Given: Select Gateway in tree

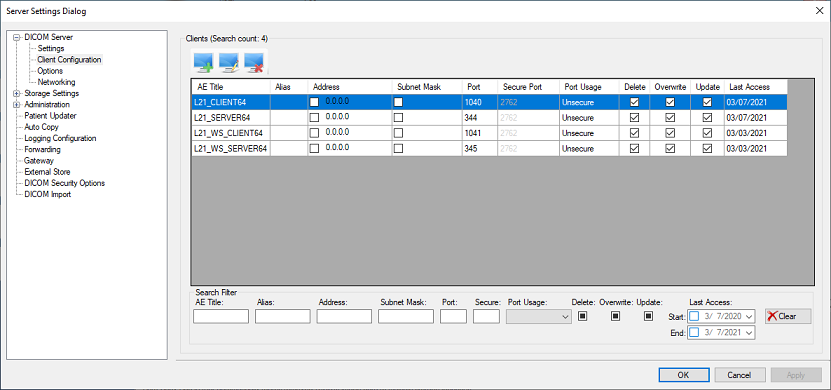Looking at the screenshot, I should tap(39, 161).
